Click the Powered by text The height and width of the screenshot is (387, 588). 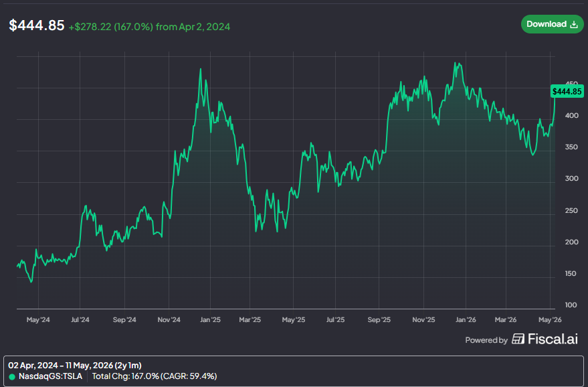point(486,340)
